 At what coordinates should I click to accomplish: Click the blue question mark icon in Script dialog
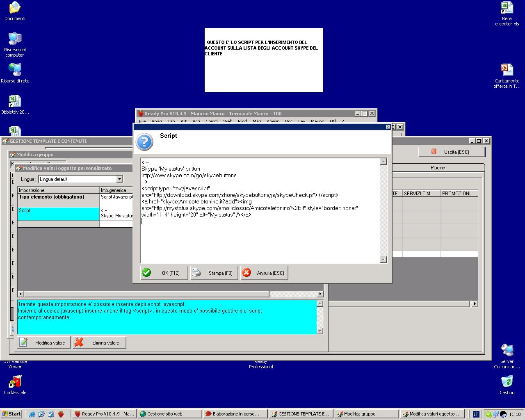point(144,142)
